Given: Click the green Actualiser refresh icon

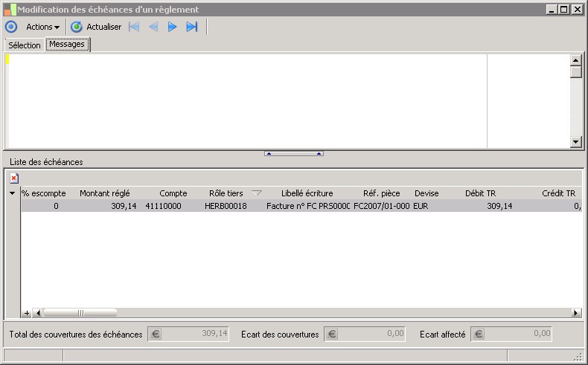Looking at the screenshot, I should coord(77,27).
